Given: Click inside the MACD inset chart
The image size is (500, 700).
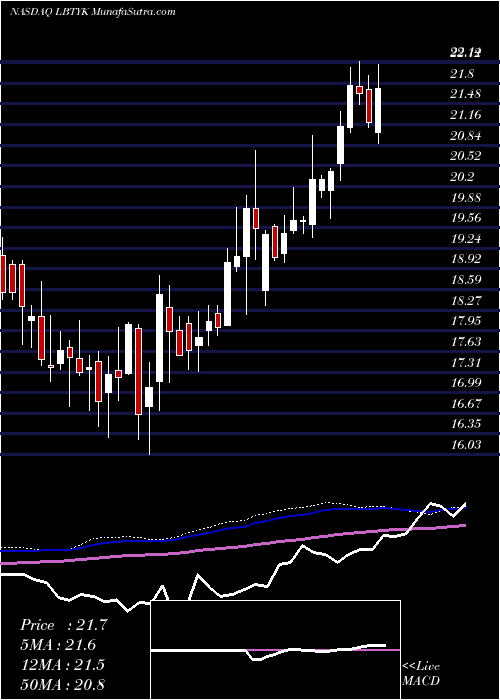Looking at the screenshot, I should click(x=275, y=650).
